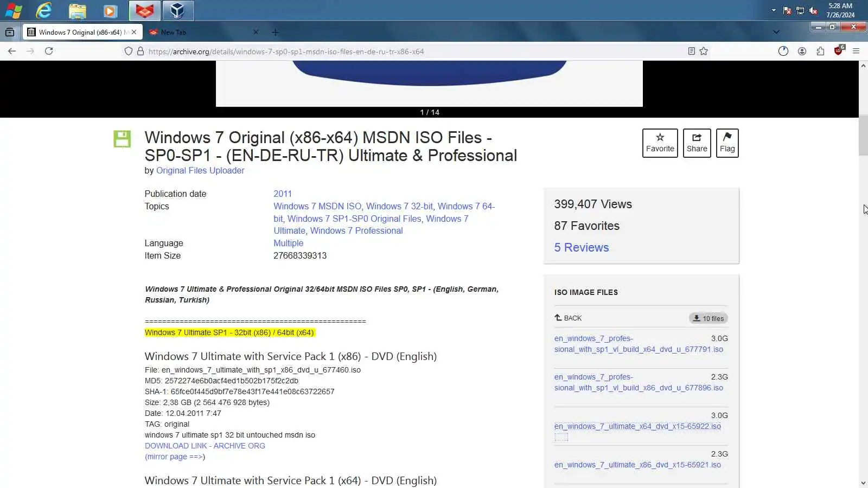Click the page scrollbar up arrow
The height and width of the screenshot is (488, 868).
point(863,65)
